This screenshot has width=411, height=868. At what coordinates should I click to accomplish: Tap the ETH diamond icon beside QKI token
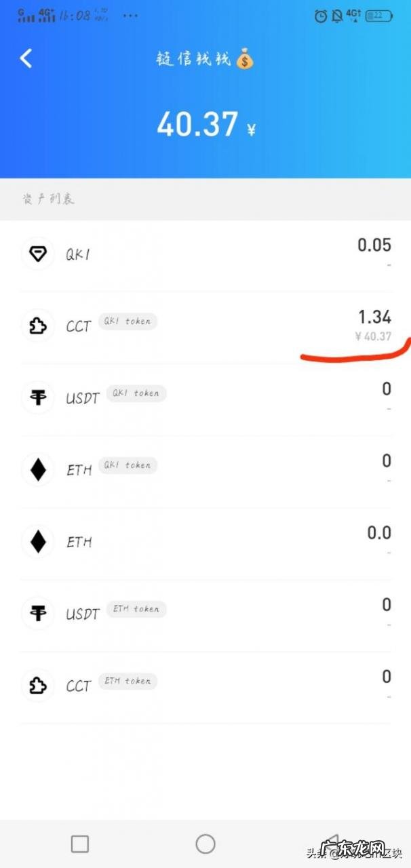(x=38, y=470)
